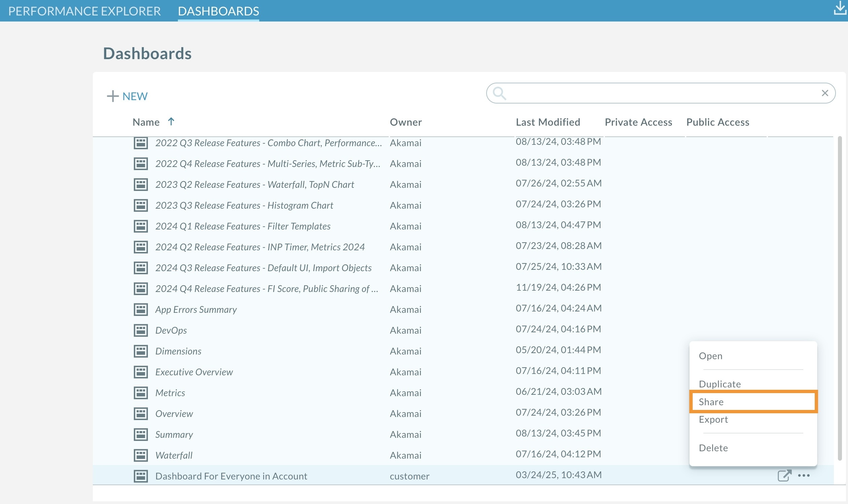Create a new dashboard with NEW
This screenshot has width=848, height=504.
[127, 96]
